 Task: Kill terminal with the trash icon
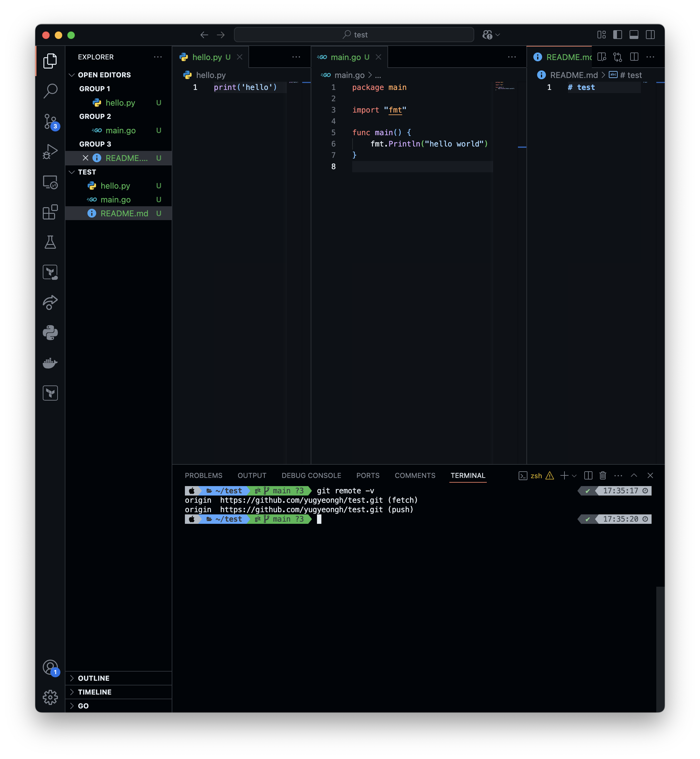603,475
